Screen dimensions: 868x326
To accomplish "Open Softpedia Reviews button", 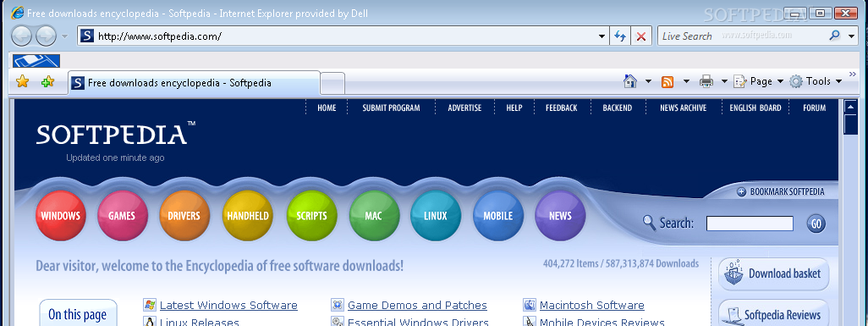I will [x=774, y=314].
